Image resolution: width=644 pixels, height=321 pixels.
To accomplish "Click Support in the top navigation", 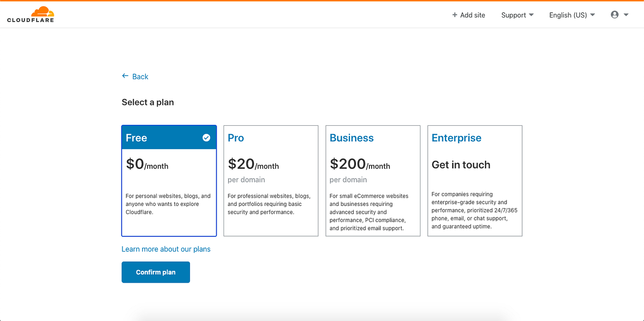I will click(x=513, y=15).
